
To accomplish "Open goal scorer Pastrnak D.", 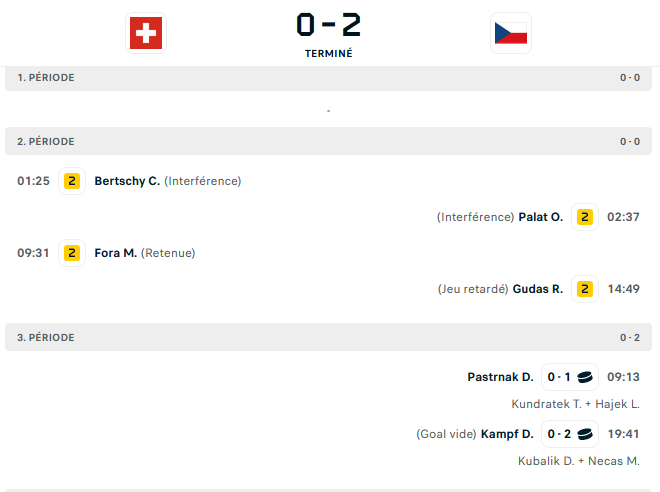I will [500, 377].
